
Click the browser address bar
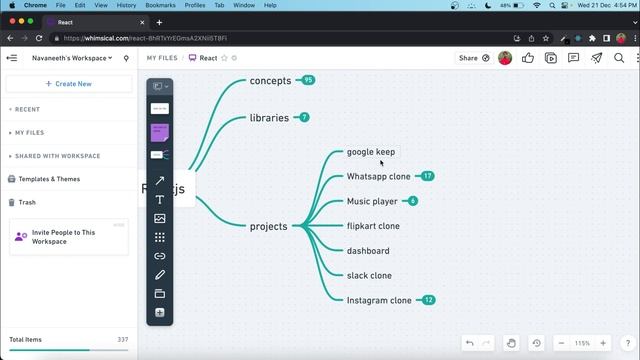282,38
